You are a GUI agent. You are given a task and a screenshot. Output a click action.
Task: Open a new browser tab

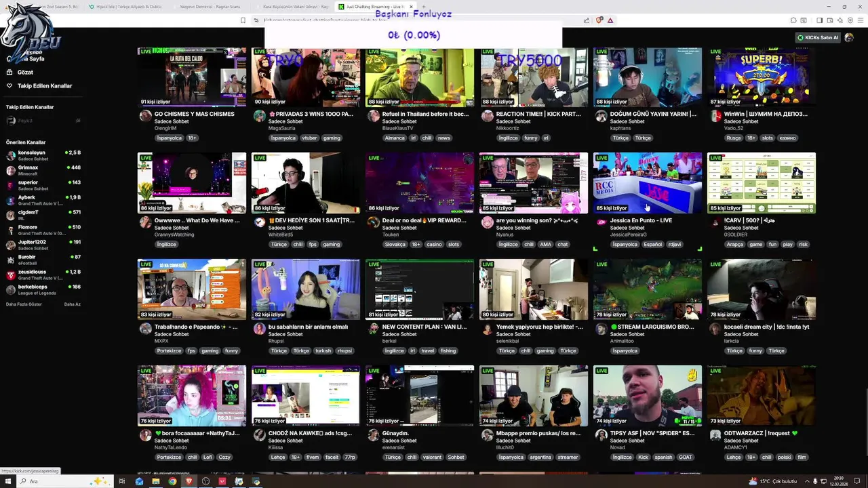pyautogui.click(x=424, y=6)
